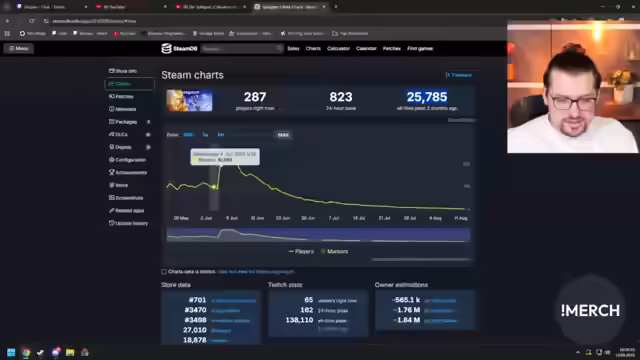Click the 25,785 all-time peak number
The height and width of the screenshot is (360, 640).
427,97
